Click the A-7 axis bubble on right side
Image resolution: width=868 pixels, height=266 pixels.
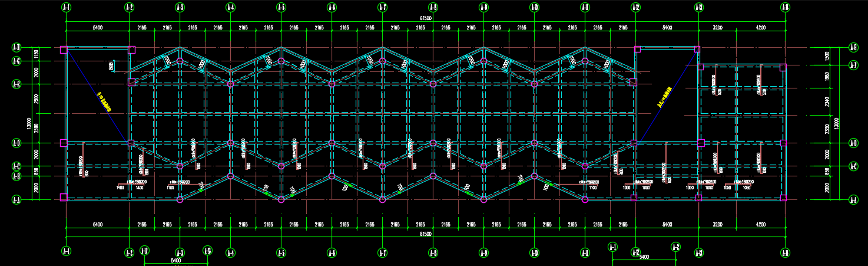[x=853, y=64]
